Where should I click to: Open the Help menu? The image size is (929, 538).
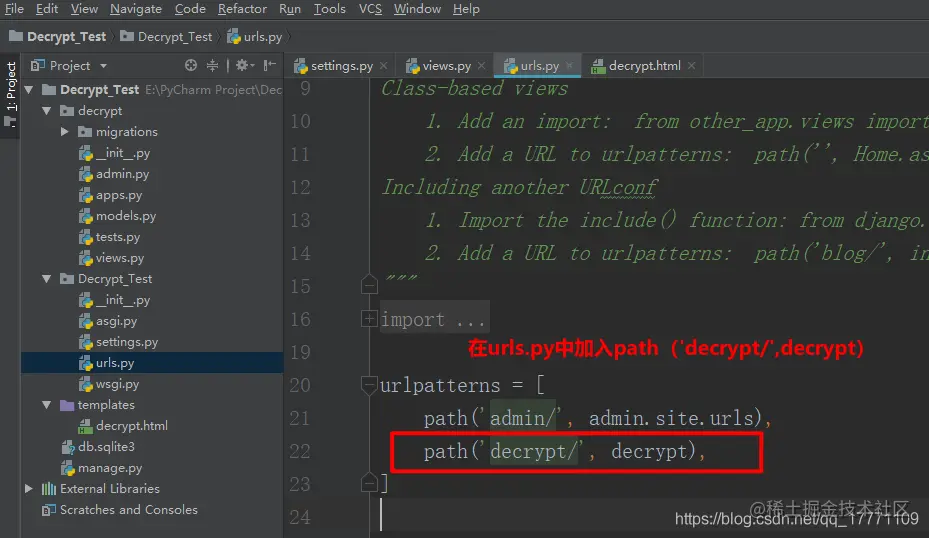click(466, 9)
